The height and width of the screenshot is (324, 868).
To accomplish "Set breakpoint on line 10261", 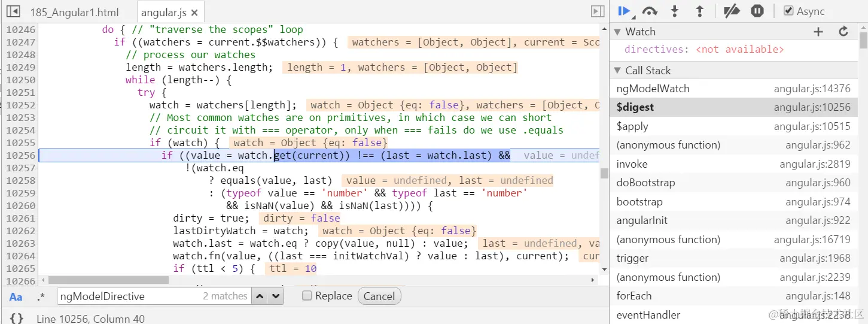I will click(x=21, y=219).
